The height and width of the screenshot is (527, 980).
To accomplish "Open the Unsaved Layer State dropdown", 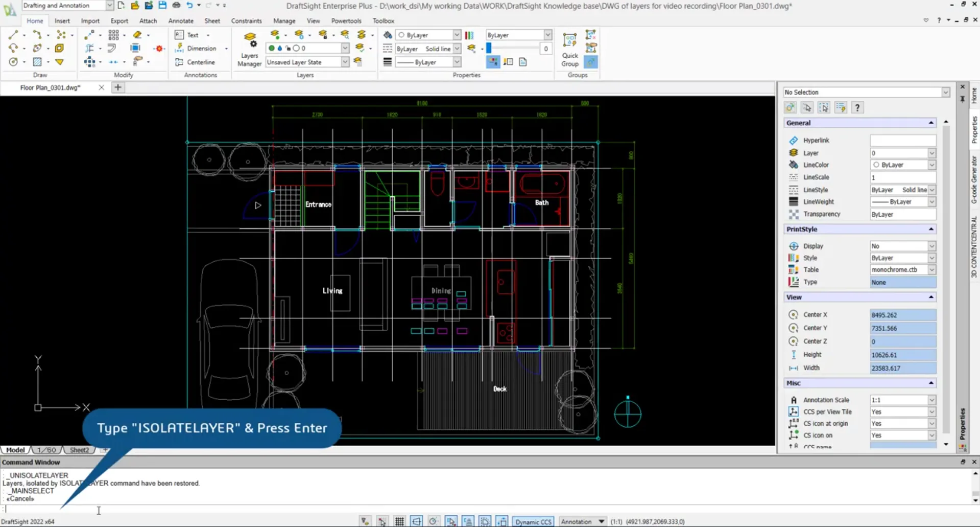I will [x=345, y=62].
